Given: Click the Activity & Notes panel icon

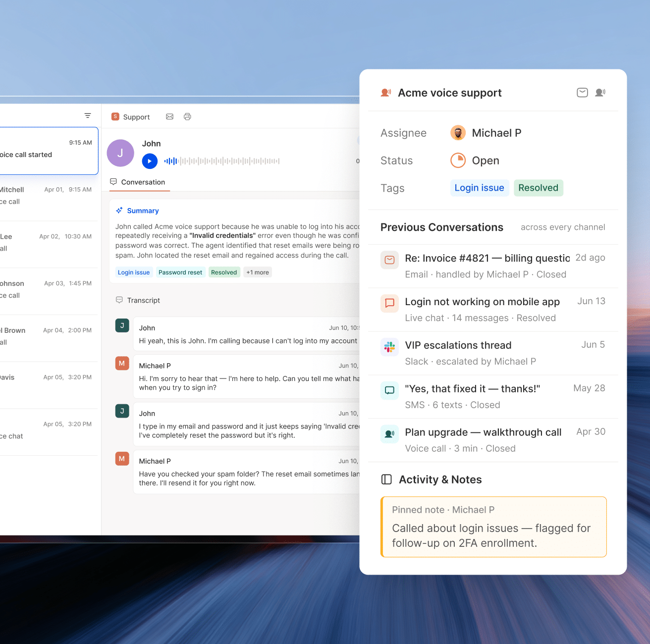Looking at the screenshot, I should (x=386, y=480).
